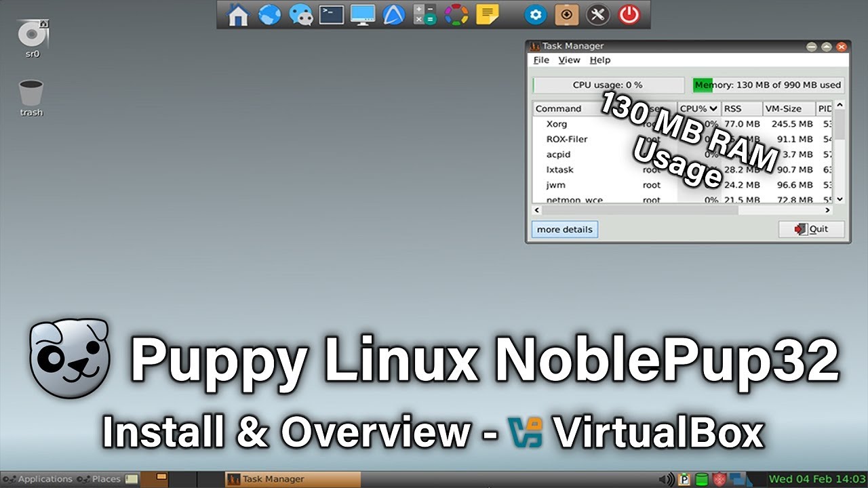Select the netmon_wce process row
This screenshot has width=868, height=488.
(x=683, y=199)
